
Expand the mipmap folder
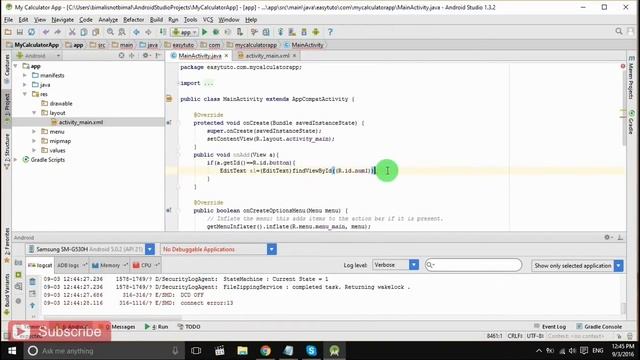coord(34,141)
